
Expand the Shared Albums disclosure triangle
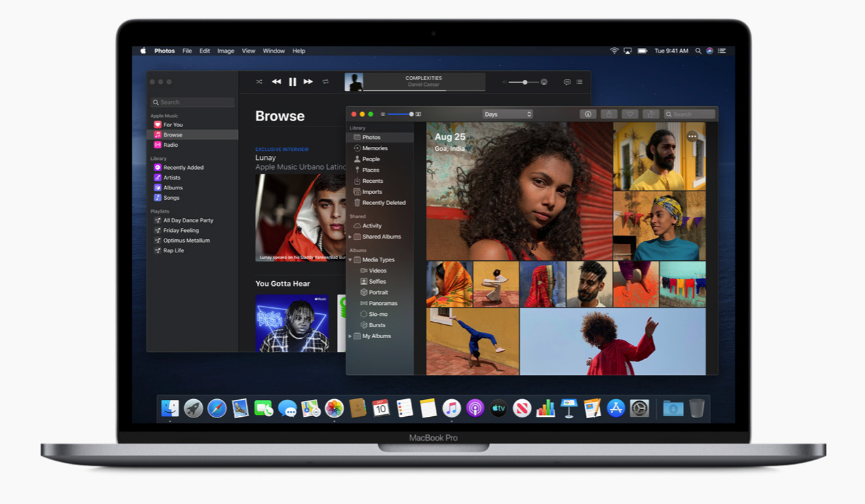pyautogui.click(x=350, y=237)
